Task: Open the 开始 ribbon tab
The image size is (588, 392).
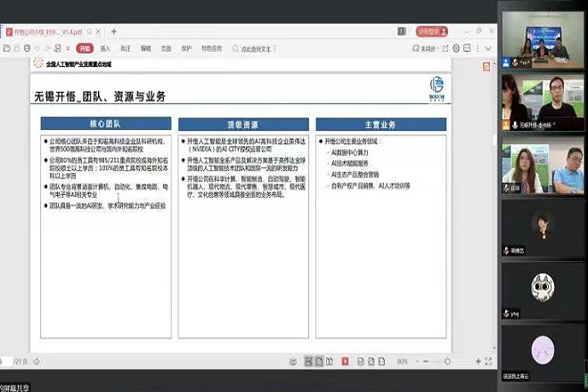Action: (x=85, y=49)
